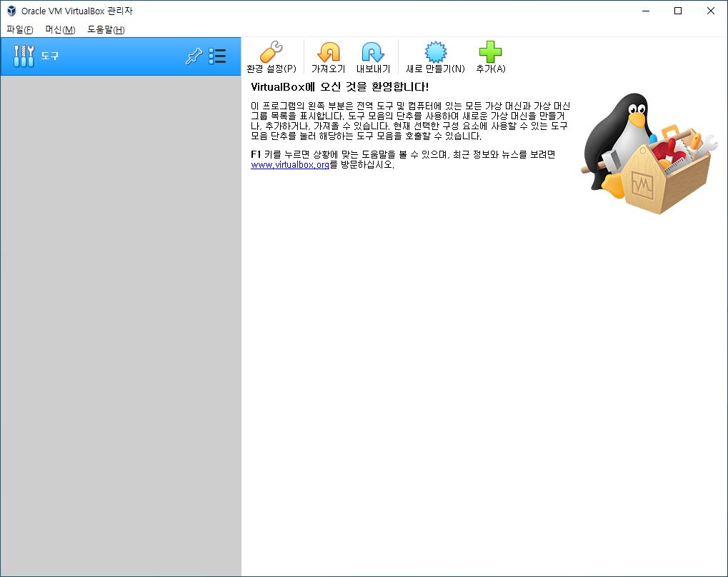Minimize the VirtualBox 관리자 window
This screenshot has height=577, width=728.
coord(645,11)
